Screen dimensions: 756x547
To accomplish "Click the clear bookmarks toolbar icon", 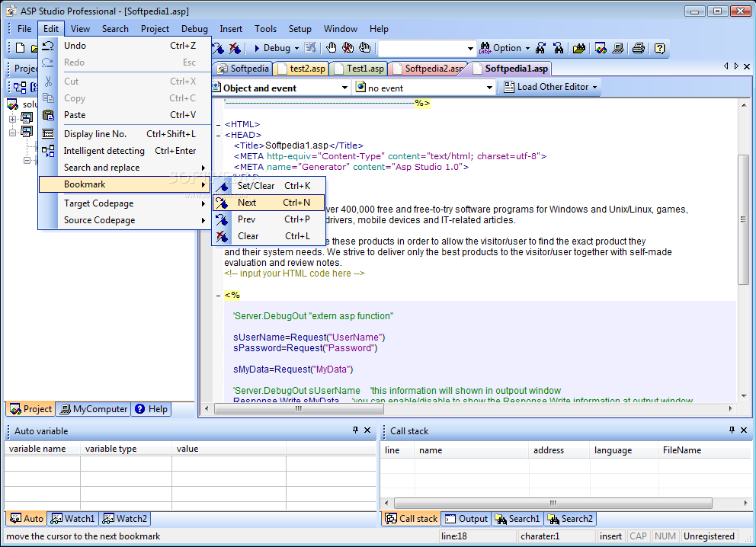I will (235, 48).
